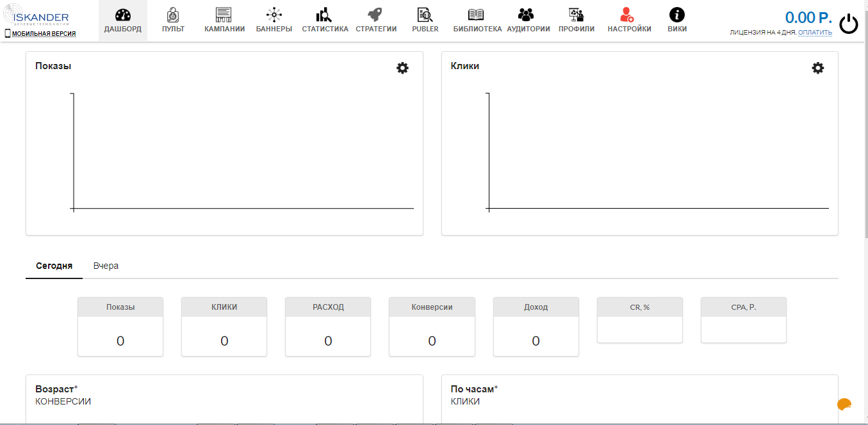Click the mobile phone icon near Мобильная версия

coord(8,33)
